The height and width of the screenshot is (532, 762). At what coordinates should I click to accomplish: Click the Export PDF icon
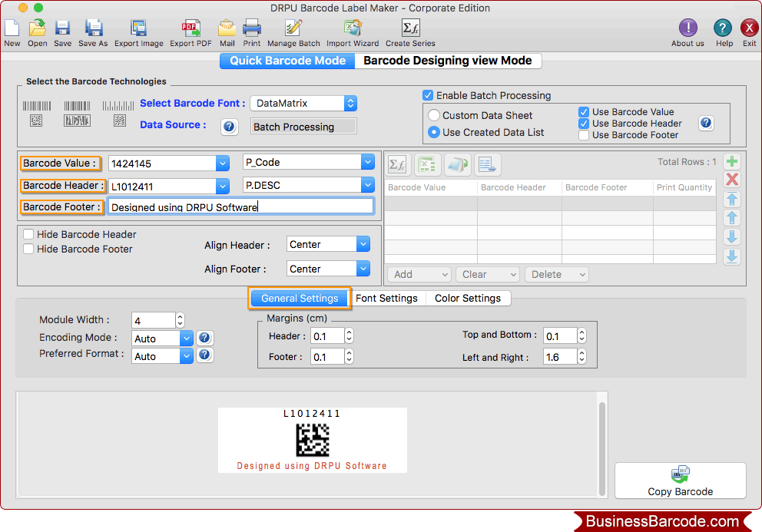click(190, 28)
